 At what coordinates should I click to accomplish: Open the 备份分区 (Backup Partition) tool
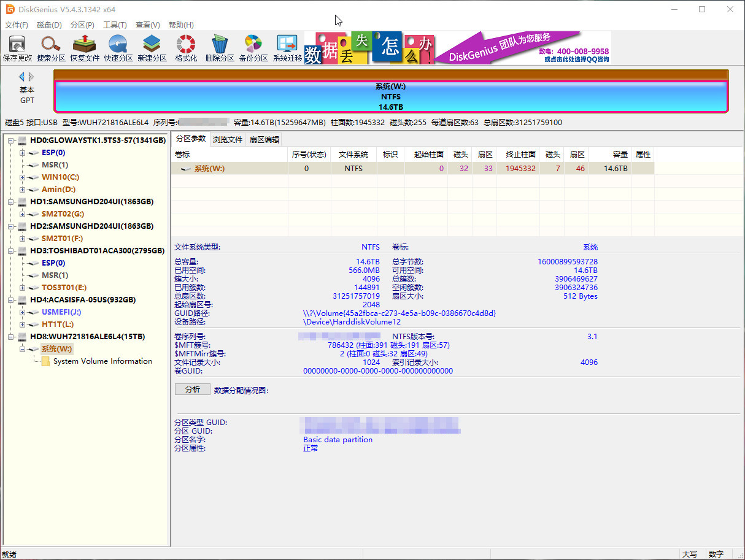[253, 48]
